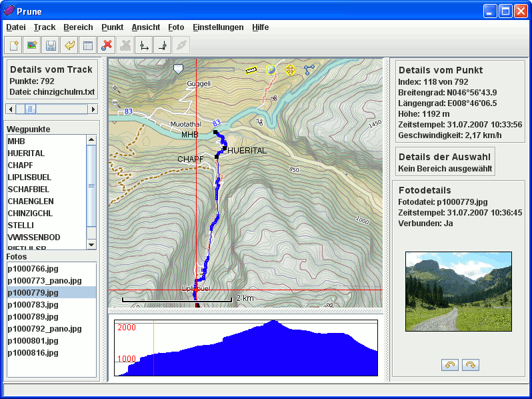Click the open file toolbar icon
532x399 pixels.
coord(13,45)
